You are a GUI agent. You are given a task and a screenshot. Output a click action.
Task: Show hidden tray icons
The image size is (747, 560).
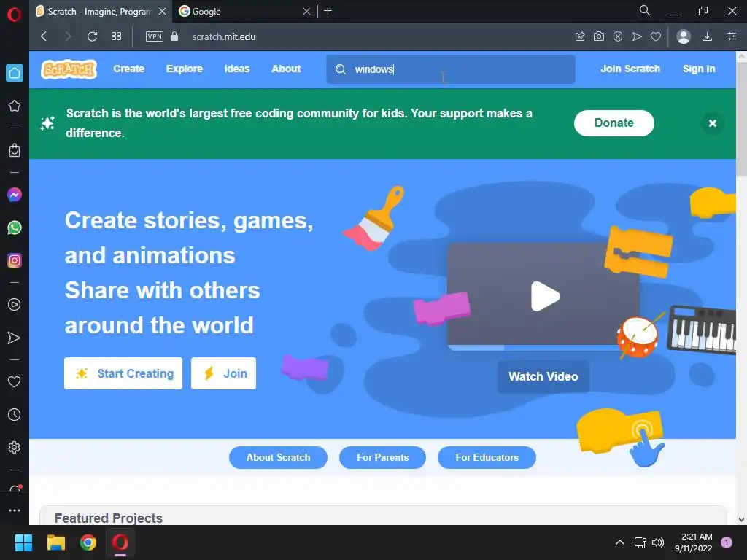click(x=620, y=542)
